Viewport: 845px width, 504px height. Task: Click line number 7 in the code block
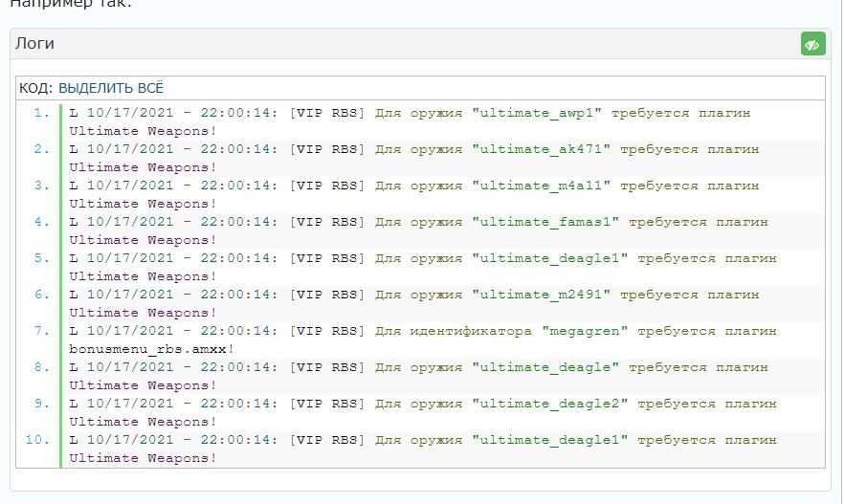40,331
